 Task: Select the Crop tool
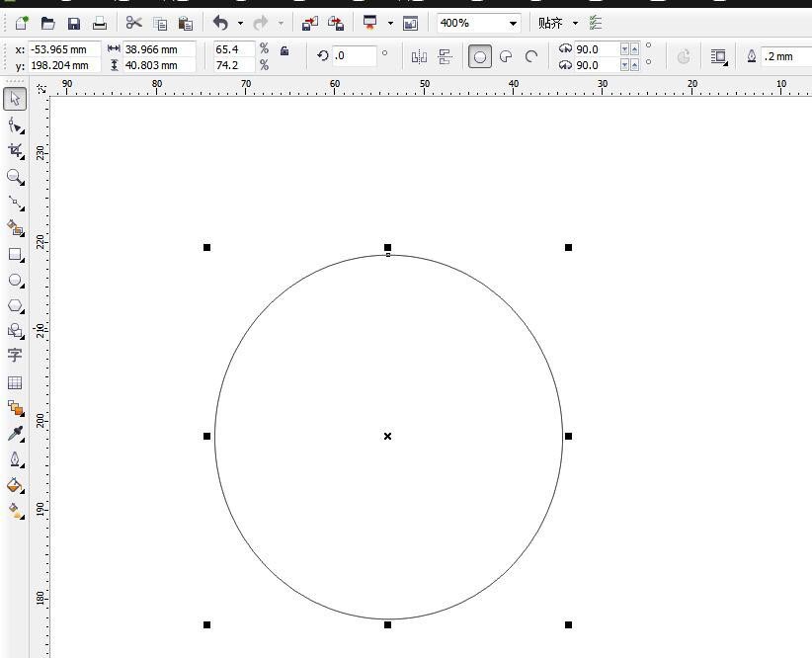pos(16,151)
